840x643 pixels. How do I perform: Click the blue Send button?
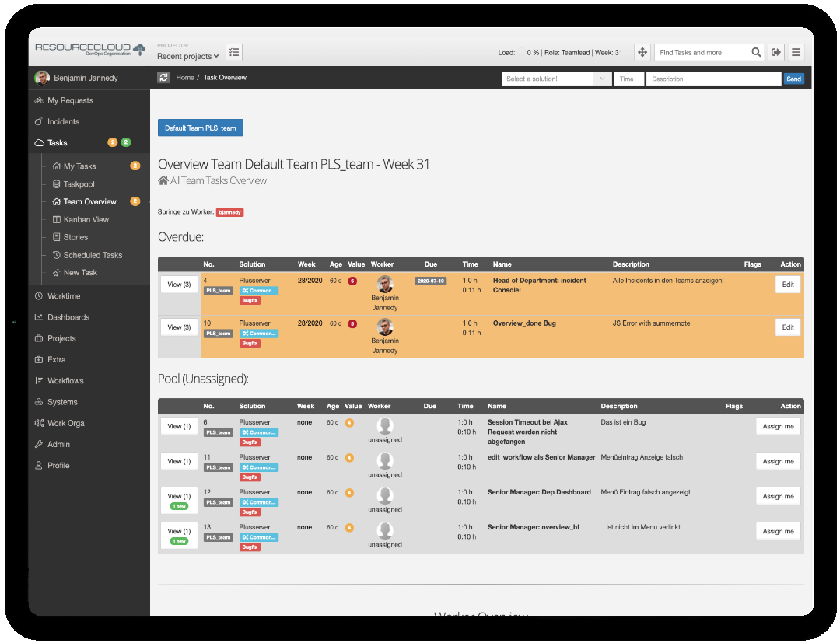(793, 79)
